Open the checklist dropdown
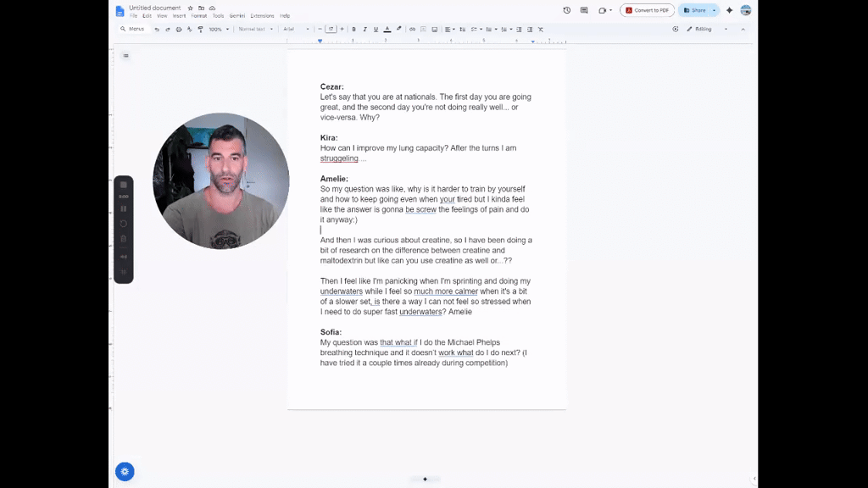This screenshot has width=868, height=488. tap(476, 30)
